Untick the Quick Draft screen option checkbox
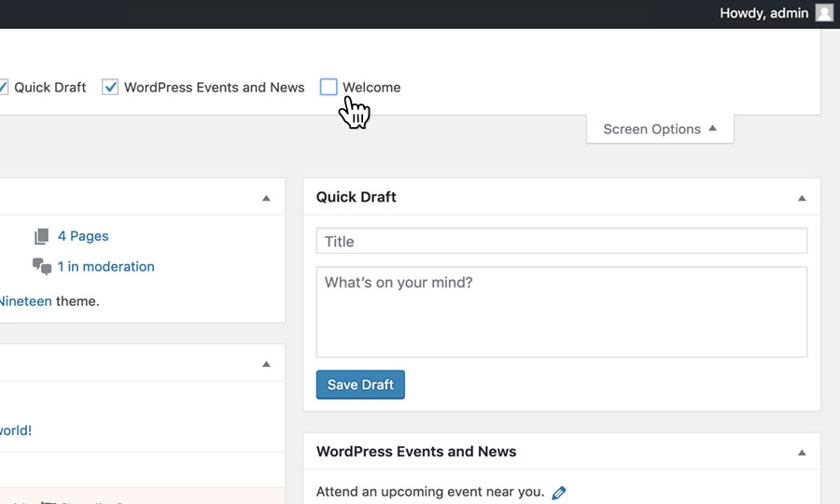This screenshot has width=840, height=504. (x=3, y=87)
